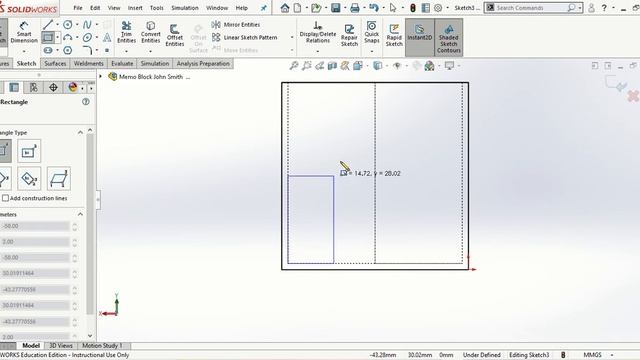
Task: Switch to the 3D Views tab
Action: click(61, 345)
